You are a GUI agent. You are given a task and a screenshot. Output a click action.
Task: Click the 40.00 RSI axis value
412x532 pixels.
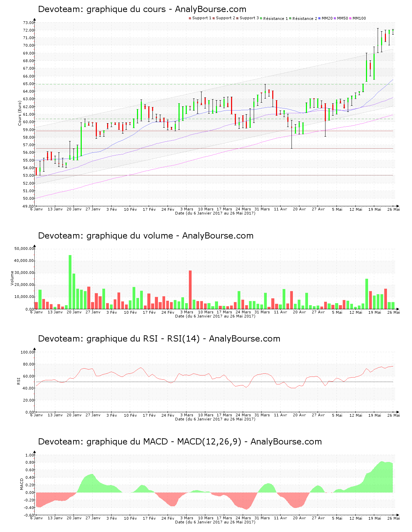click(x=28, y=388)
